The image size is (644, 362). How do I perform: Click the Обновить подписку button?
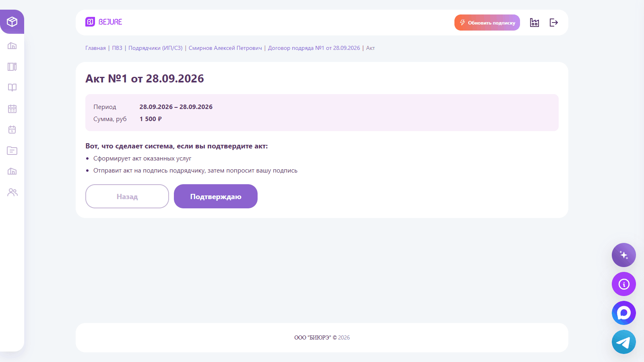pos(487,23)
